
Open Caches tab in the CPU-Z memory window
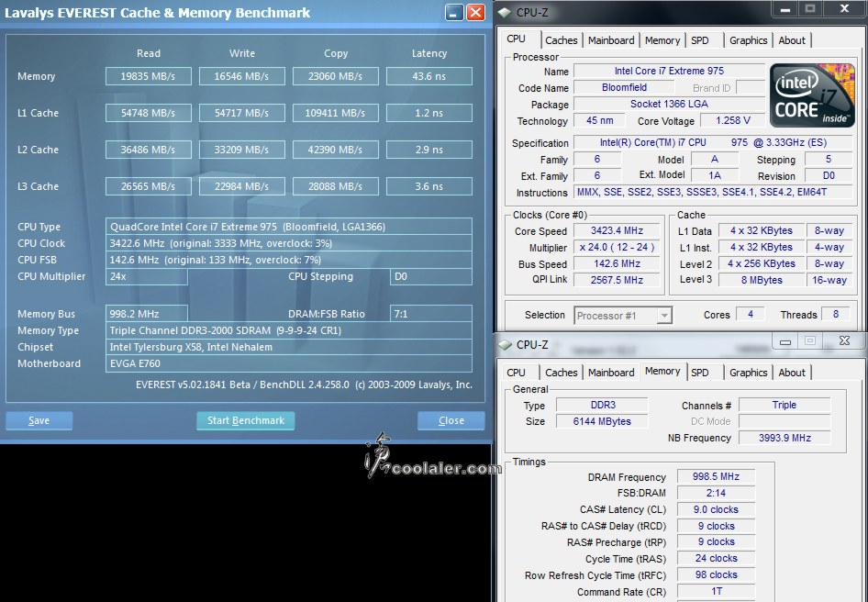point(562,373)
